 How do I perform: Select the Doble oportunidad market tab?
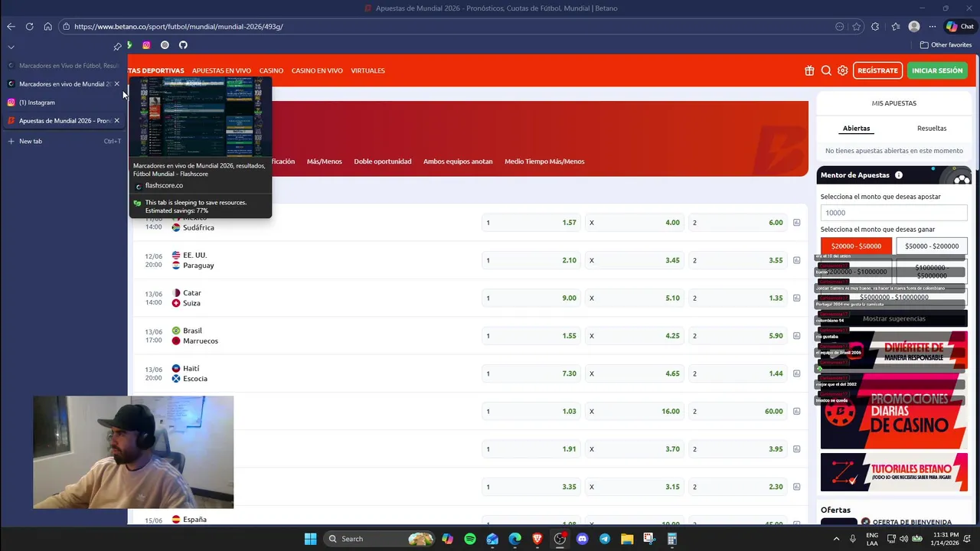coord(383,161)
